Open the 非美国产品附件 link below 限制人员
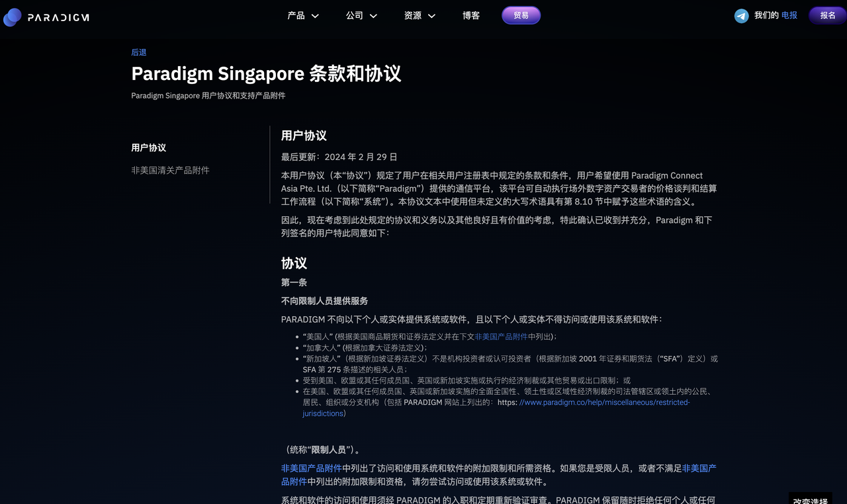Viewport: 847px width, 504px height. click(x=310, y=468)
